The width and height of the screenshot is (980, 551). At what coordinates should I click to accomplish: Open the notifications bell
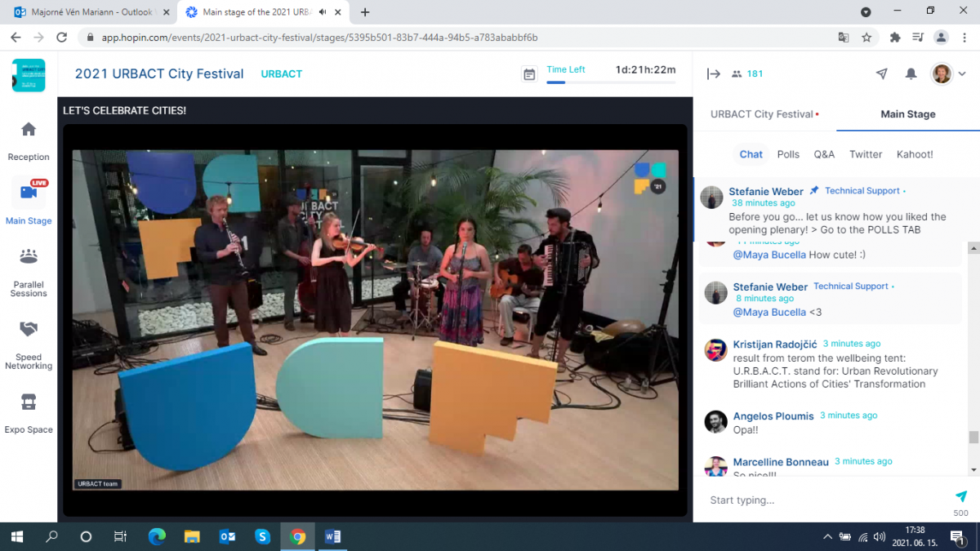911,73
